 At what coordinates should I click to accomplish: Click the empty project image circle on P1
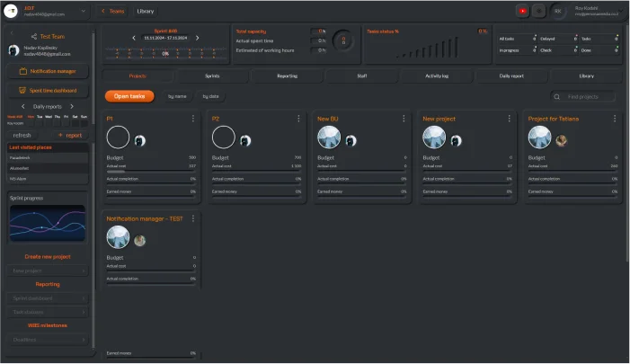tap(118, 138)
